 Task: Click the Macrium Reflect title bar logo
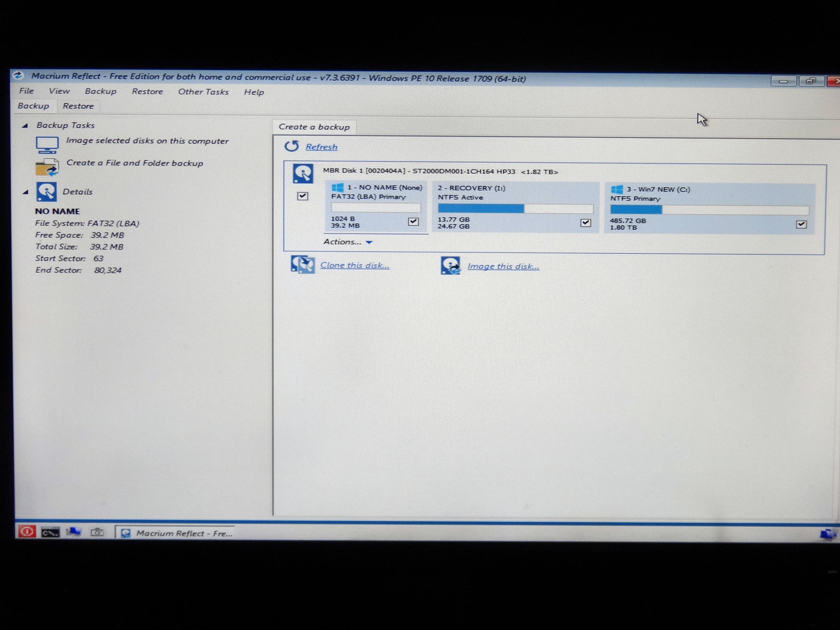[18, 76]
